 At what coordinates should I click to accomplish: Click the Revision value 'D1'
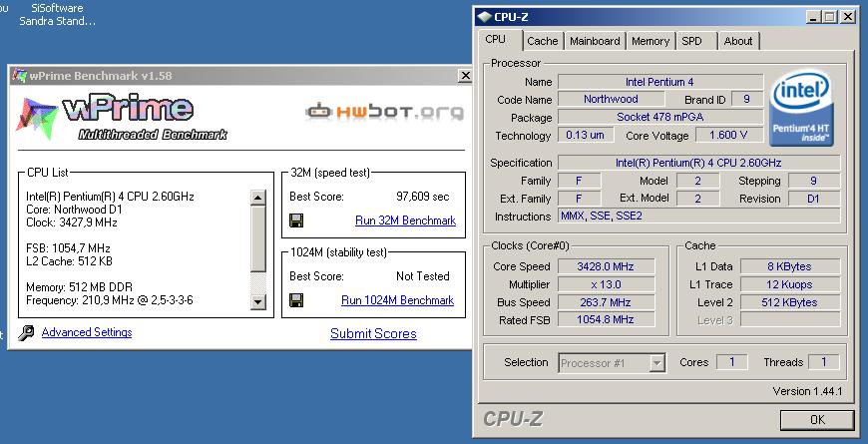[813, 199]
